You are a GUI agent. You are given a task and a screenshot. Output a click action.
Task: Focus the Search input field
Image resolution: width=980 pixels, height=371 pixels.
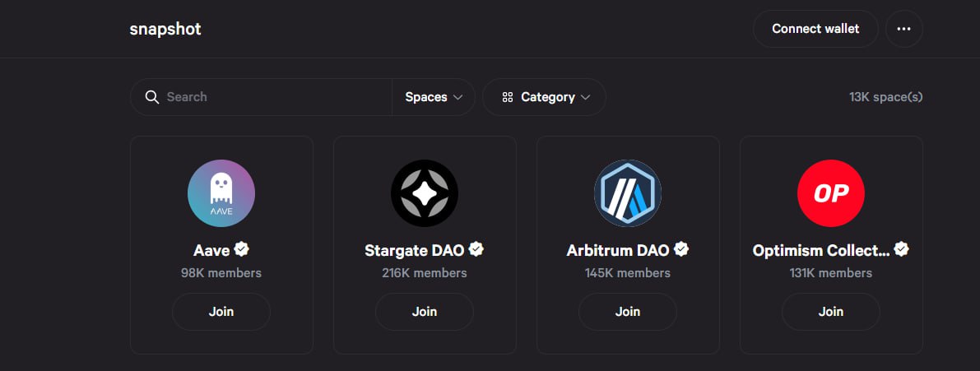(x=272, y=97)
